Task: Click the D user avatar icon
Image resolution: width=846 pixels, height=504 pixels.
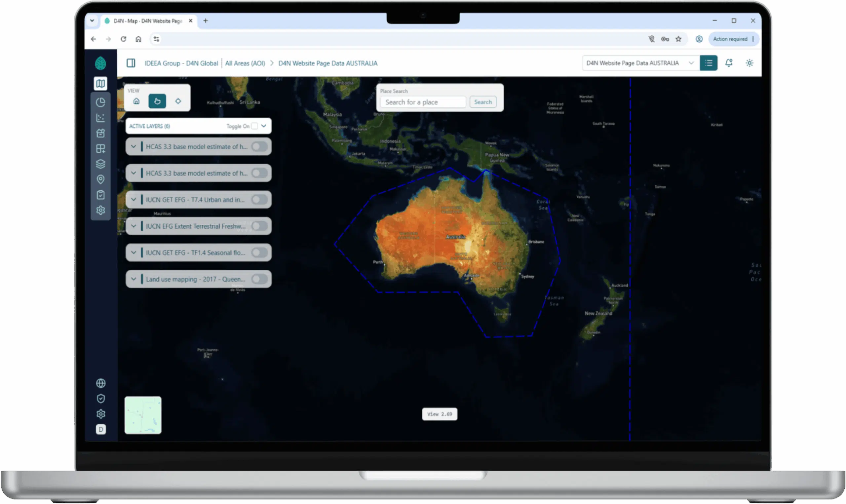Action: coord(101,430)
